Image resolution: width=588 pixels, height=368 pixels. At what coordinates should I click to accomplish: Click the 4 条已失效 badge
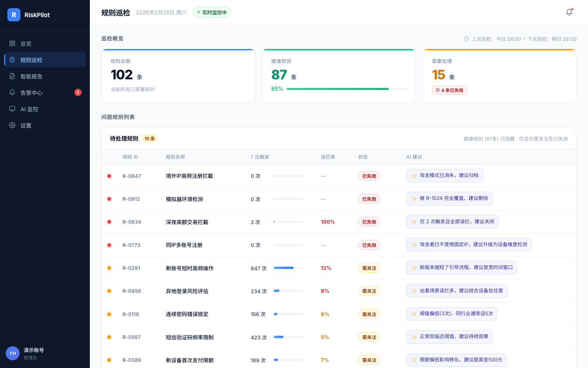[449, 90]
